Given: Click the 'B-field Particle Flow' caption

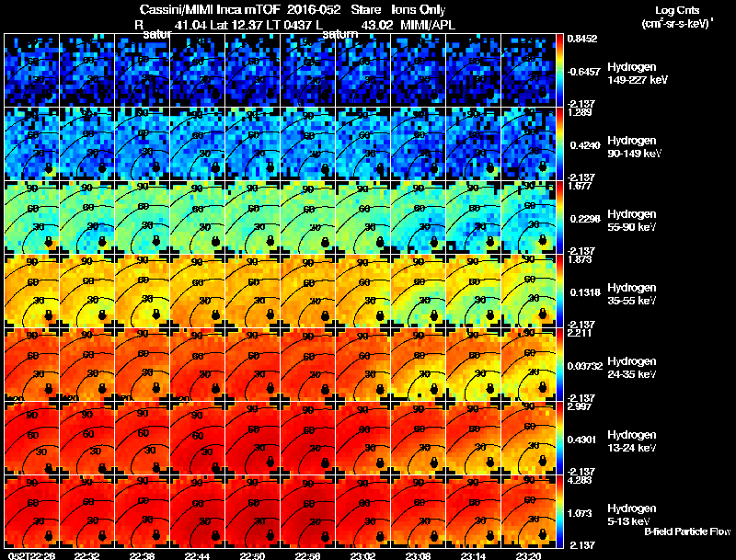Looking at the screenshot, I should pyautogui.click(x=687, y=531).
